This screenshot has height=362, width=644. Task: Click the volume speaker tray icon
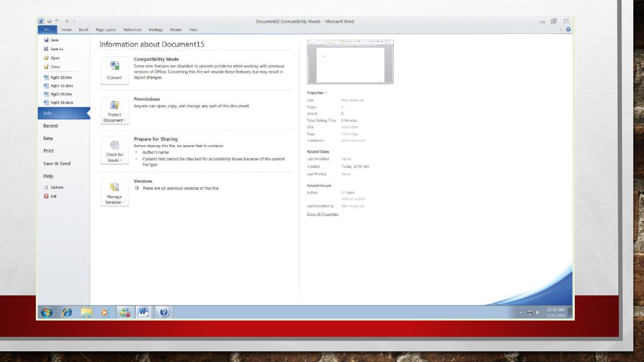[x=538, y=313]
